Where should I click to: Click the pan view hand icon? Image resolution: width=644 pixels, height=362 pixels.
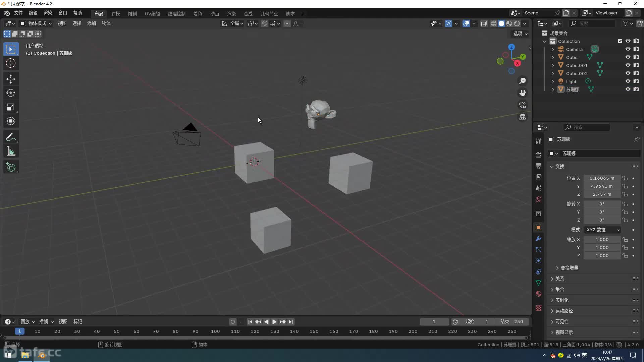(523, 93)
